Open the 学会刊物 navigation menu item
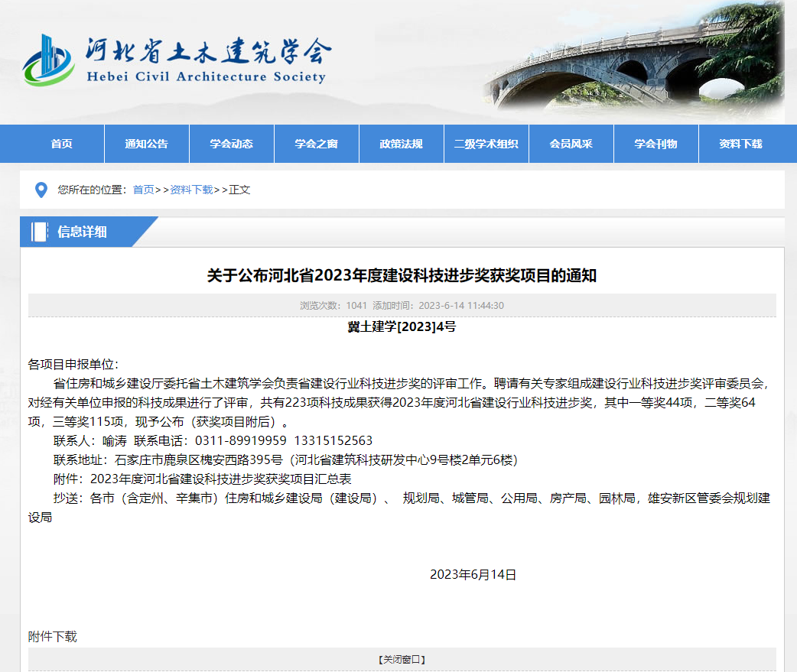797x672 pixels. (655, 144)
